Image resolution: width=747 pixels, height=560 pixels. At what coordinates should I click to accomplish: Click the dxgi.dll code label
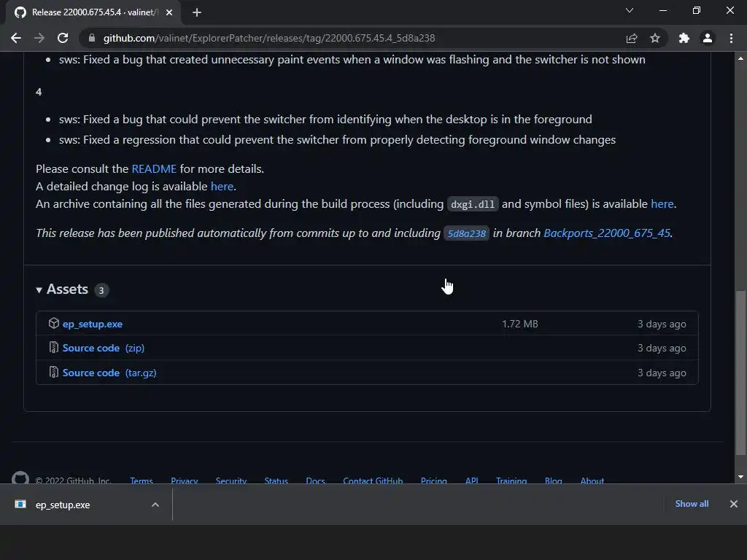pos(473,204)
